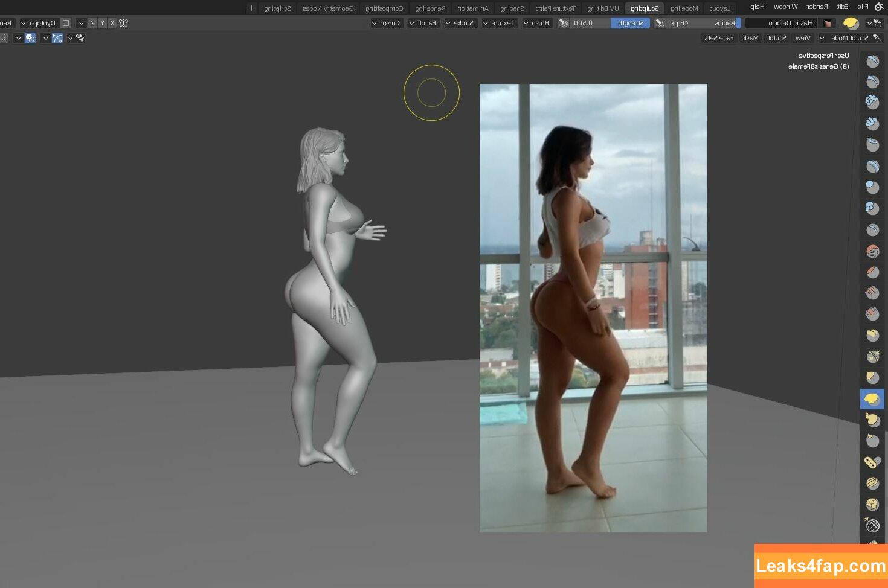Open the View header menu
888x588 pixels.
(x=803, y=38)
